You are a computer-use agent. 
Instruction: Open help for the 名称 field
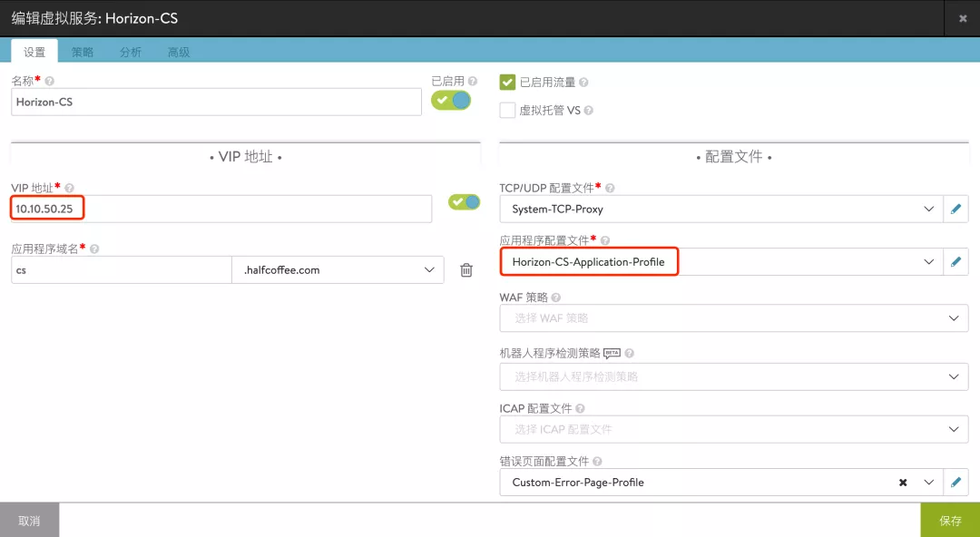tap(49, 81)
